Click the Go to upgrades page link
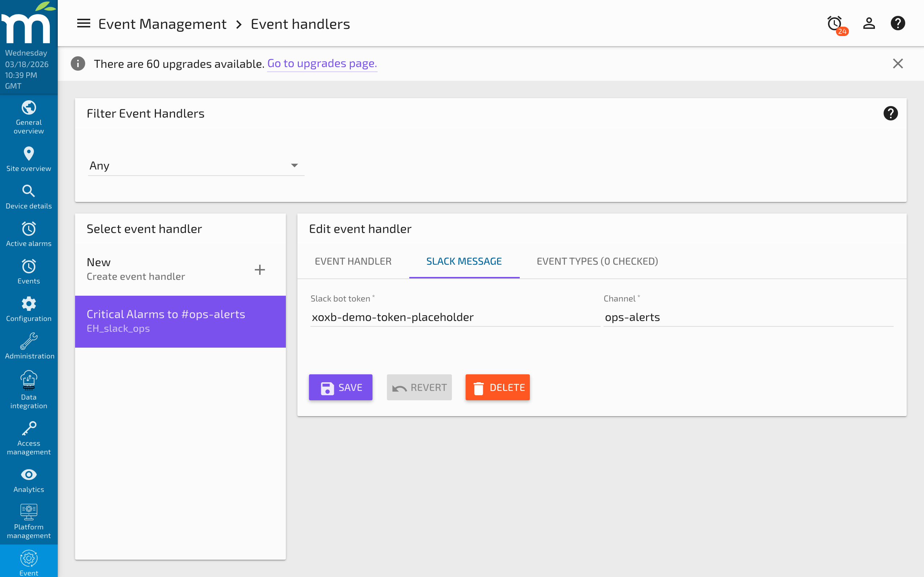924x577 pixels. [x=322, y=63]
